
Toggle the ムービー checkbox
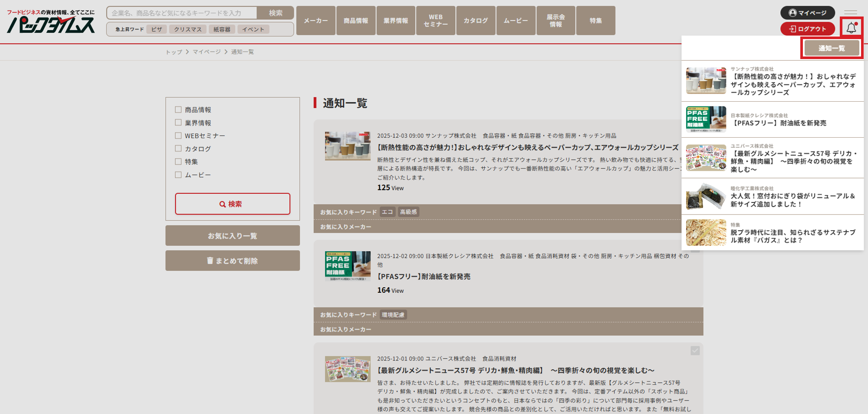[178, 175]
